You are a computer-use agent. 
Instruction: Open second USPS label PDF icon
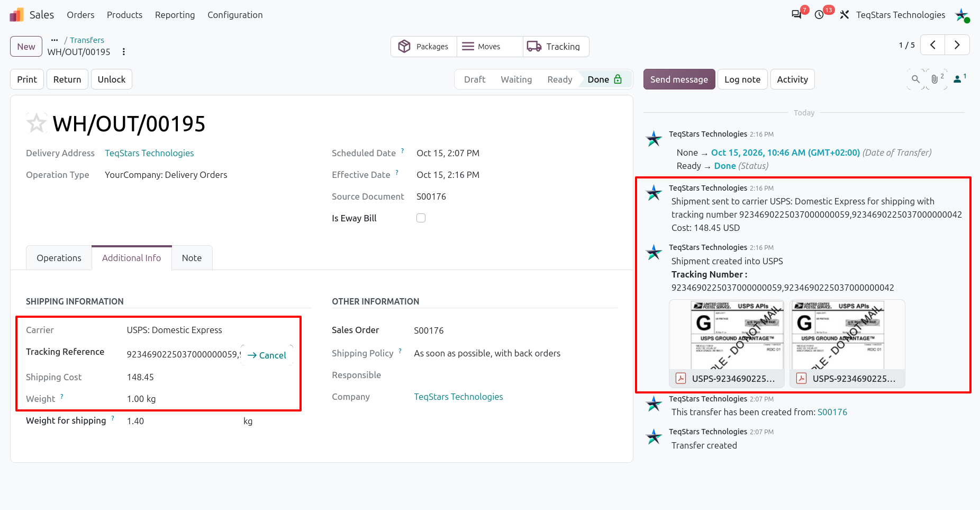[802, 379]
